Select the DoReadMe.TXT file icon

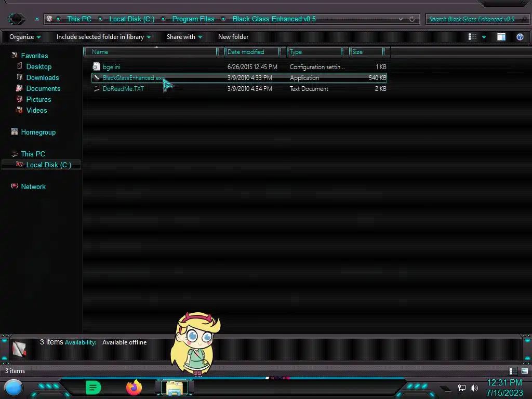pos(97,88)
